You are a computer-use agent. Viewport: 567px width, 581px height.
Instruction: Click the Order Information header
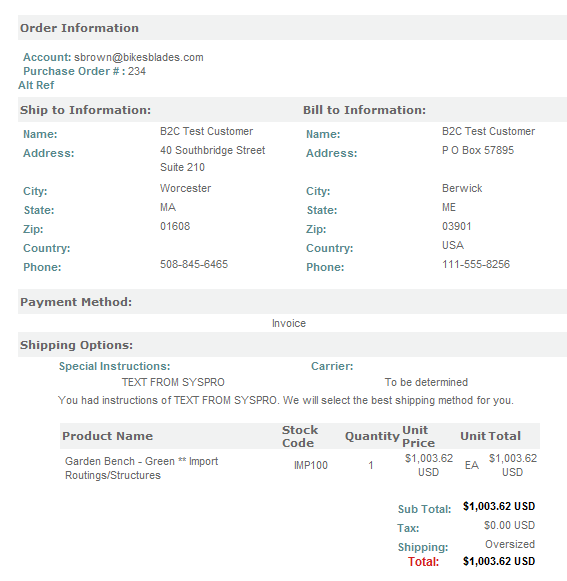pyautogui.click(x=79, y=28)
